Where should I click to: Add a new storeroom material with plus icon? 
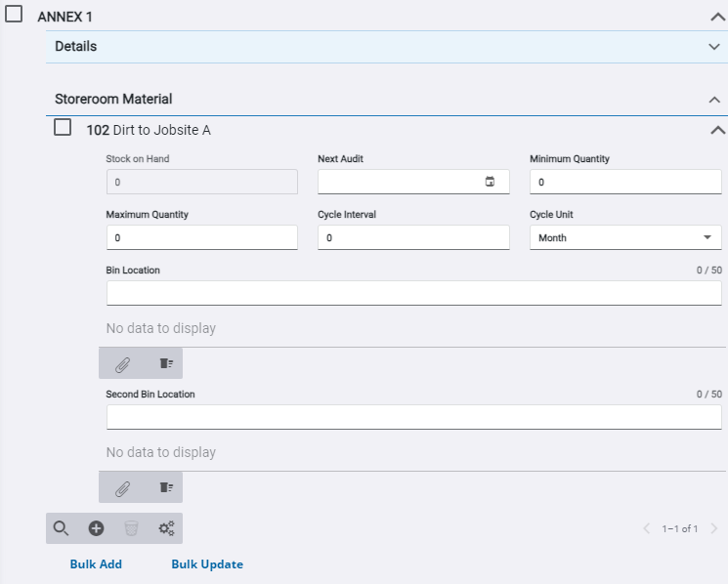pos(96,528)
